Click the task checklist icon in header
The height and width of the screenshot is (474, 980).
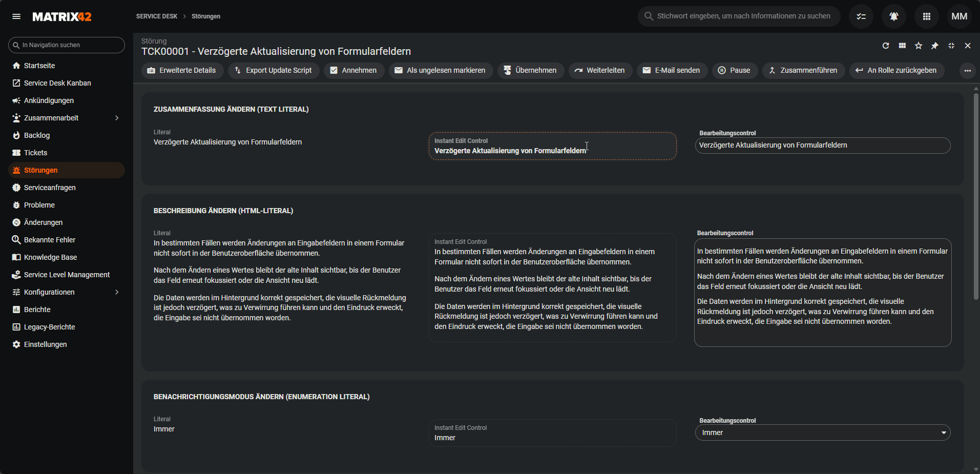[x=861, y=16]
